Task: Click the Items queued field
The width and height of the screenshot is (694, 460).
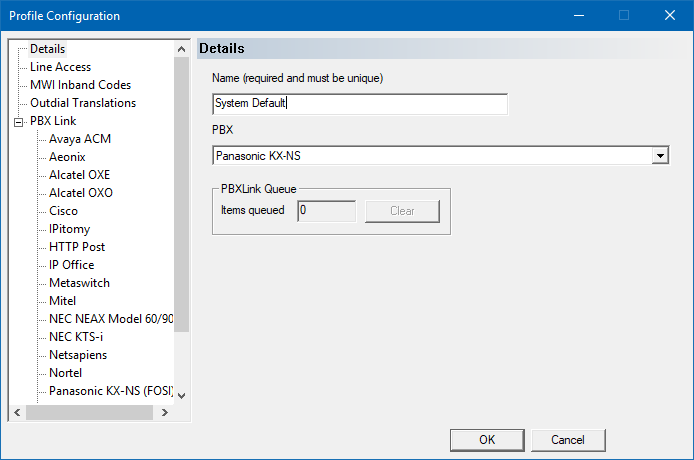Action: coord(327,211)
